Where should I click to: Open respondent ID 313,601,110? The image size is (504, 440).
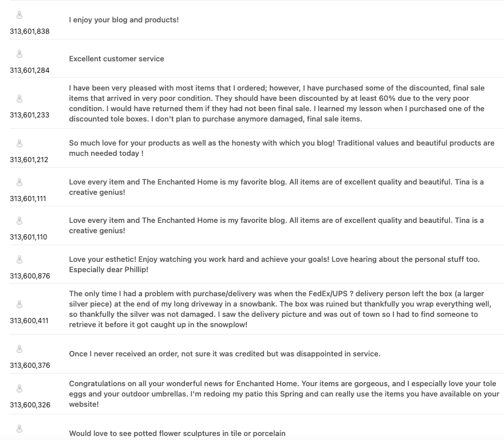click(x=29, y=237)
